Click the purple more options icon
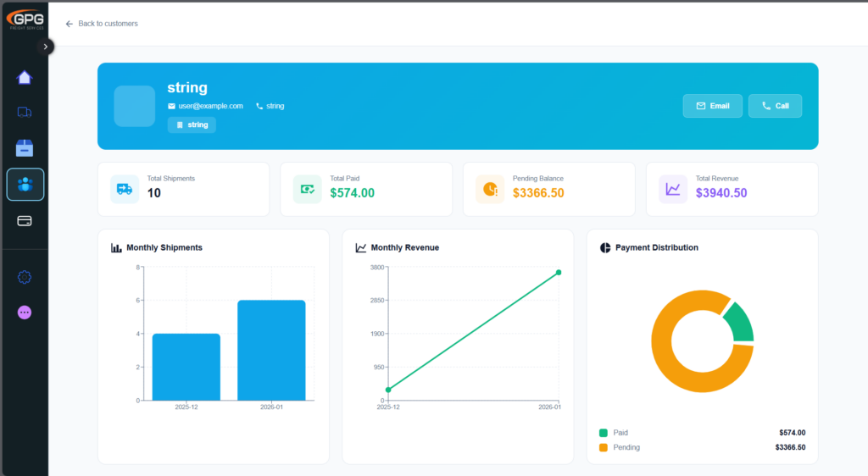This screenshot has width=868, height=476. click(25, 313)
